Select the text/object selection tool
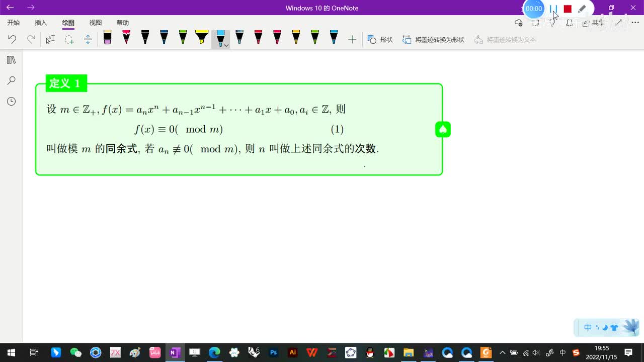This screenshot has height=362, width=644. 50,39
